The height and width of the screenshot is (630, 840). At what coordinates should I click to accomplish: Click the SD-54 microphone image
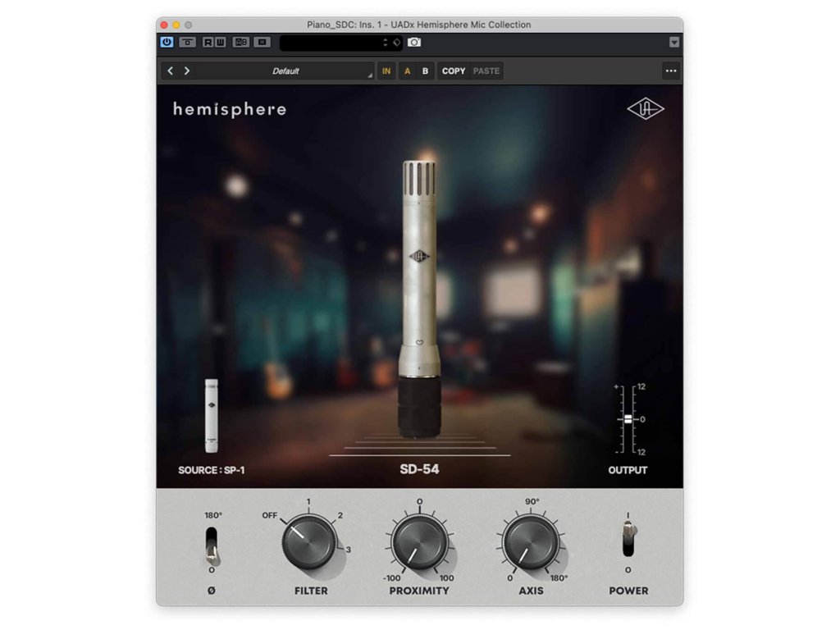pos(419,299)
